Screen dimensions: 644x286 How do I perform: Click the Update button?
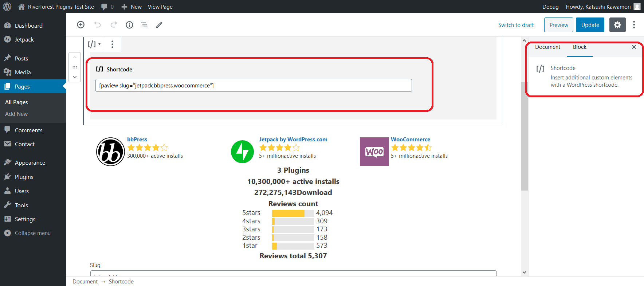point(590,25)
